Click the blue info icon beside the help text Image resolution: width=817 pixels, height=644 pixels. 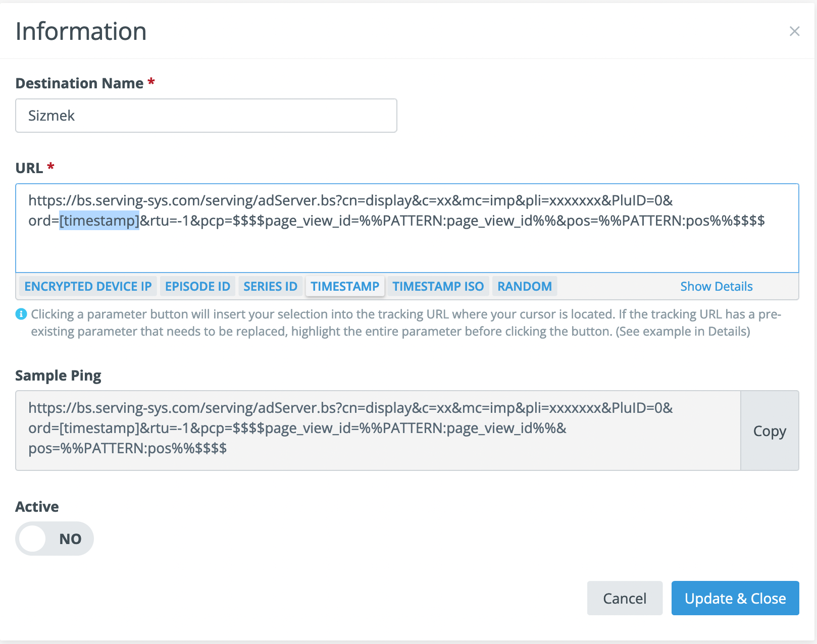click(x=21, y=314)
